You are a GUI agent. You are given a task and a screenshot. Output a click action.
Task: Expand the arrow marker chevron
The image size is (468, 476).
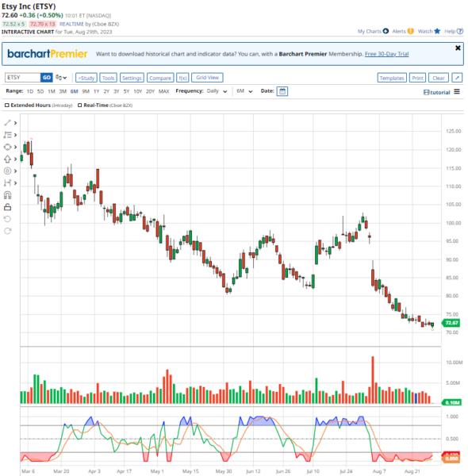(x=15, y=159)
